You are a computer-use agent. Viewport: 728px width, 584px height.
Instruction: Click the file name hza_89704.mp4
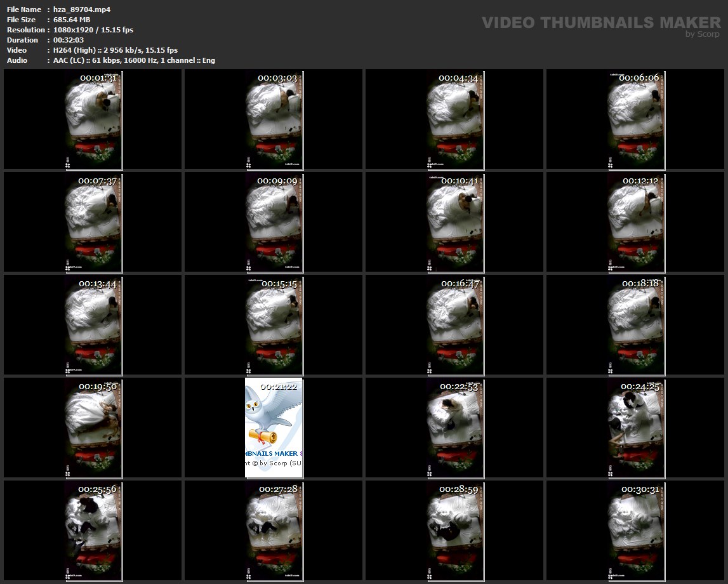tap(82, 10)
